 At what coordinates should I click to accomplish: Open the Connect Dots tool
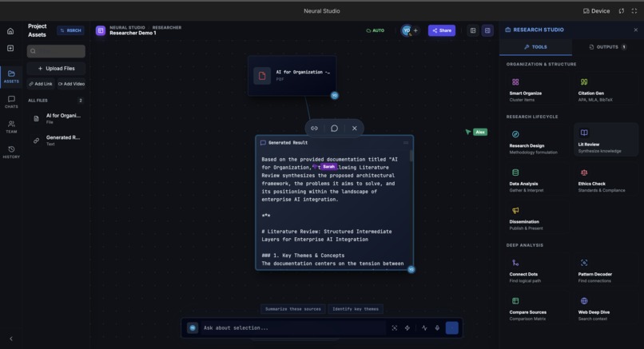click(x=536, y=271)
